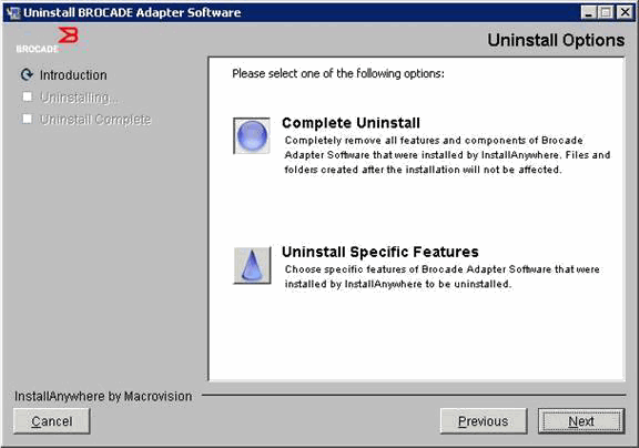Select the Complete Uninstall sphere icon
The image size is (639, 448).
[x=251, y=136]
